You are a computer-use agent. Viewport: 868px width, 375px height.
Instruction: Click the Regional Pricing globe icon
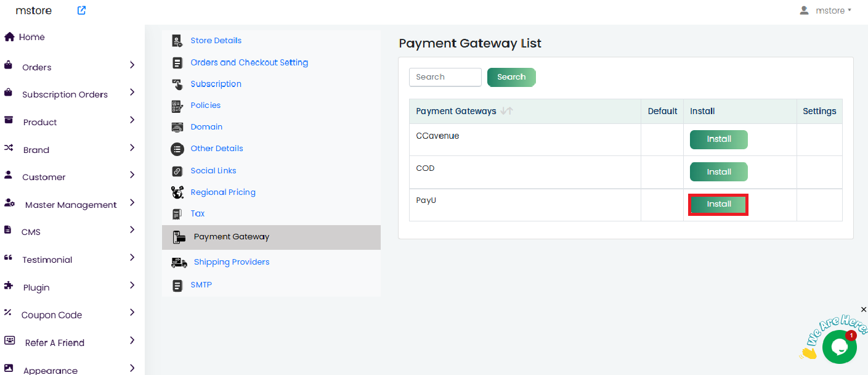coord(177,192)
